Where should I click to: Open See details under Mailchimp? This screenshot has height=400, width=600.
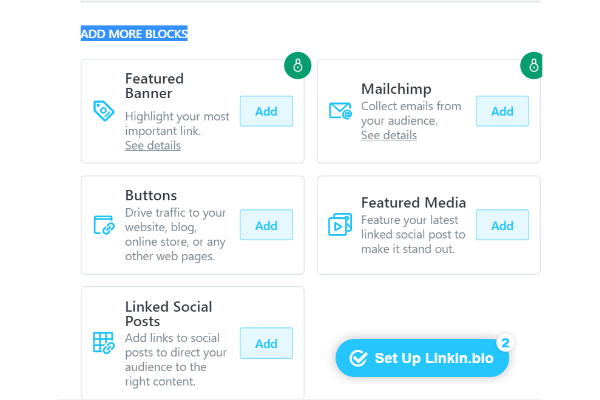(389, 135)
